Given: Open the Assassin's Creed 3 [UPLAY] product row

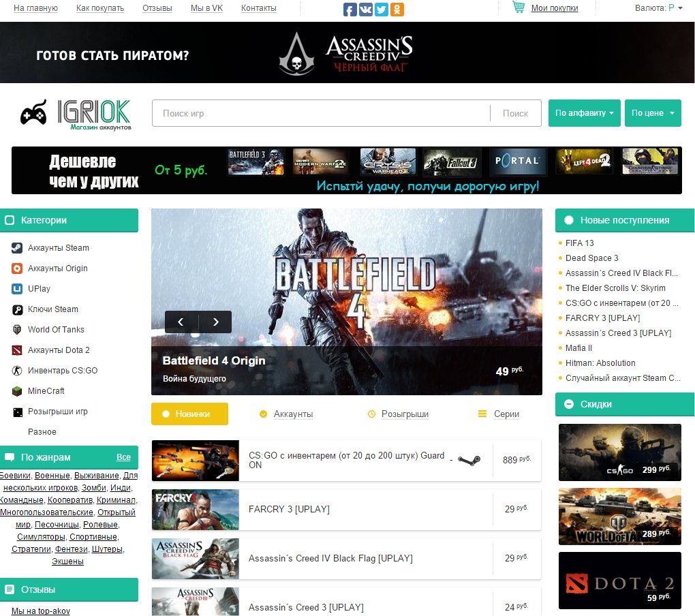Looking at the screenshot, I should click(346, 602).
